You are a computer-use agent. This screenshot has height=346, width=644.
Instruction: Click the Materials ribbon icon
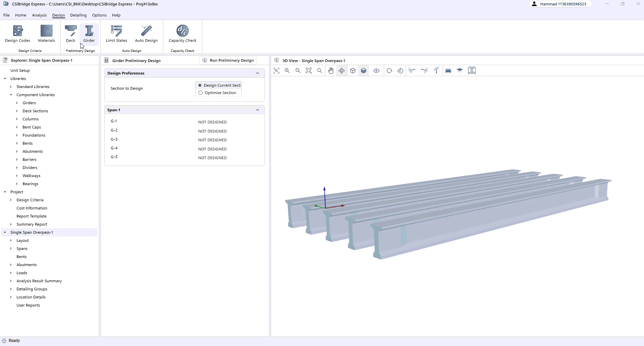(46, 34)
